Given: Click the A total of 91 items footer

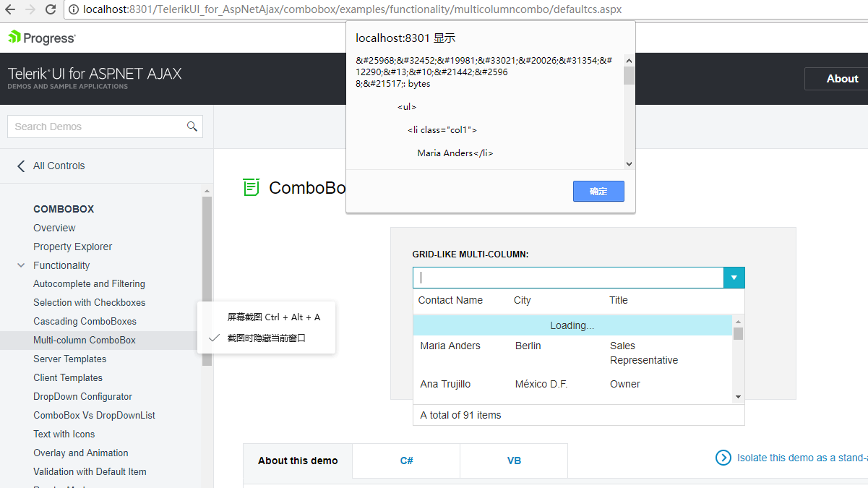Looking at the screenshot, I should tap(460, 415).
